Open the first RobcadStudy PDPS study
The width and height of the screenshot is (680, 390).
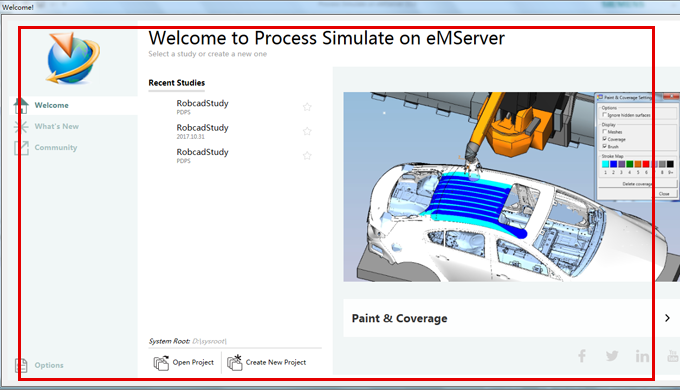coord(202,106)
